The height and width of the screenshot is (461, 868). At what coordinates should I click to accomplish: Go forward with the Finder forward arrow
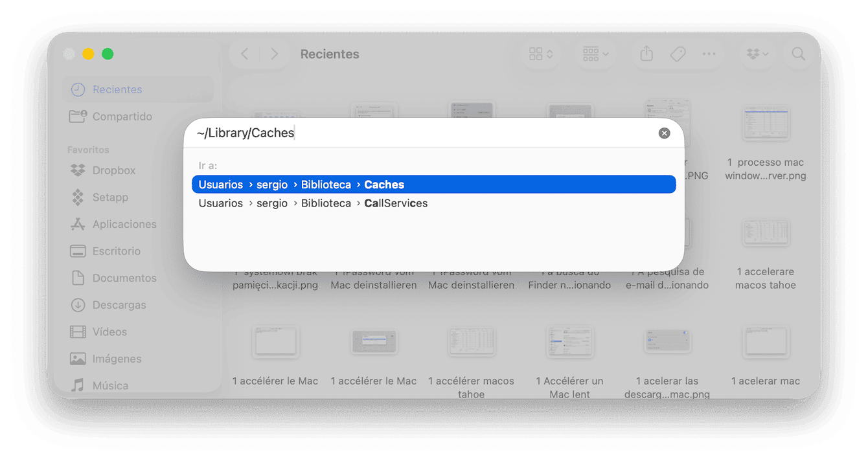275,54
